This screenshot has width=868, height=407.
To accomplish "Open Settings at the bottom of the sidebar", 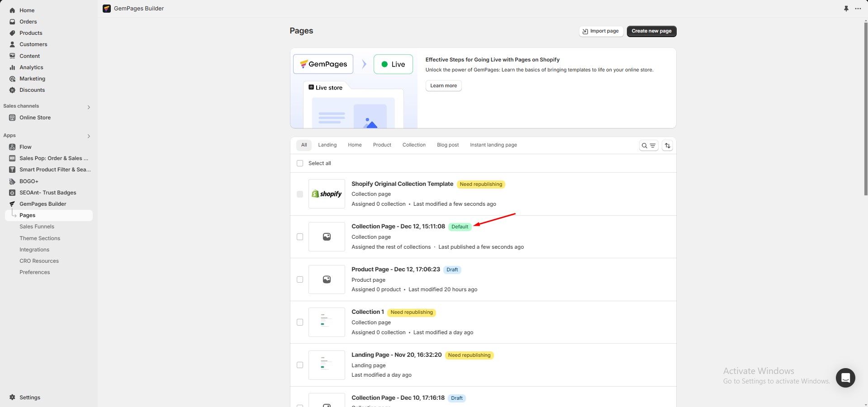I will 30,398.
